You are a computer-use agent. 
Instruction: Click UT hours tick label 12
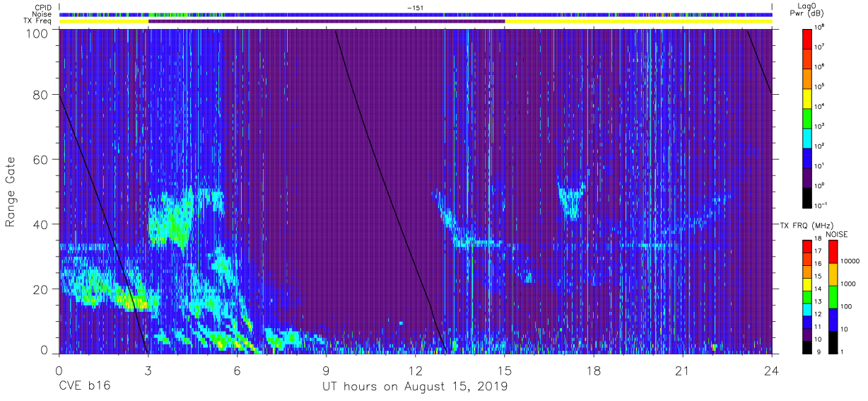coord(415,370)
